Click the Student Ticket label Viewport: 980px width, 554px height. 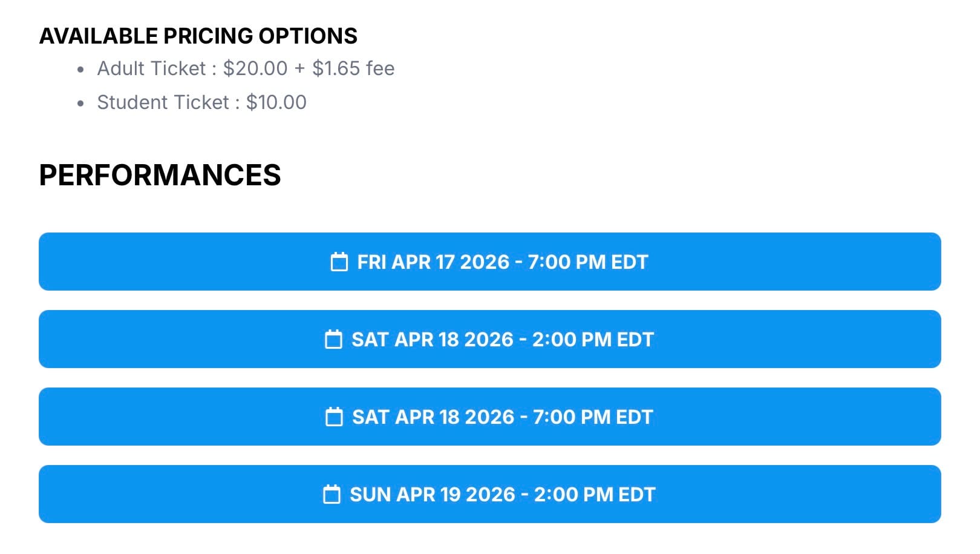(x=163, y=102)
